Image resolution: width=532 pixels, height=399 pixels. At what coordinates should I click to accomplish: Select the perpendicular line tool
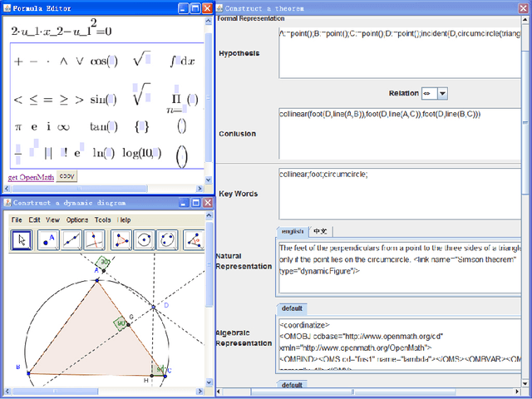pyautogui.click(x=96, y=240)
